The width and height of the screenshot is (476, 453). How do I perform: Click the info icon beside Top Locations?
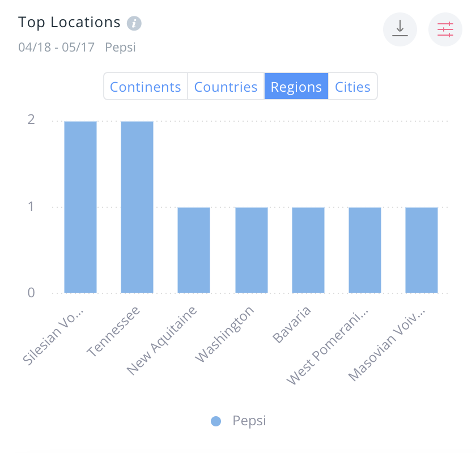tap(134, 23)
